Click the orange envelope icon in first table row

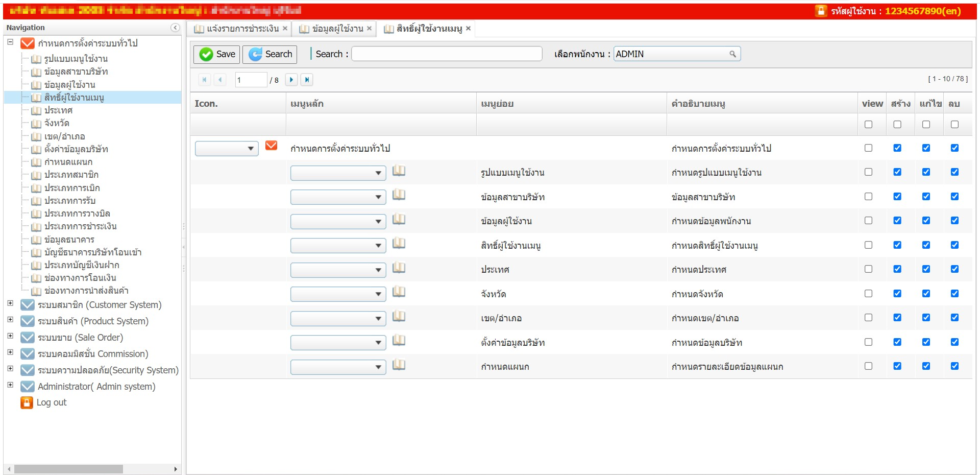point(272,146)
